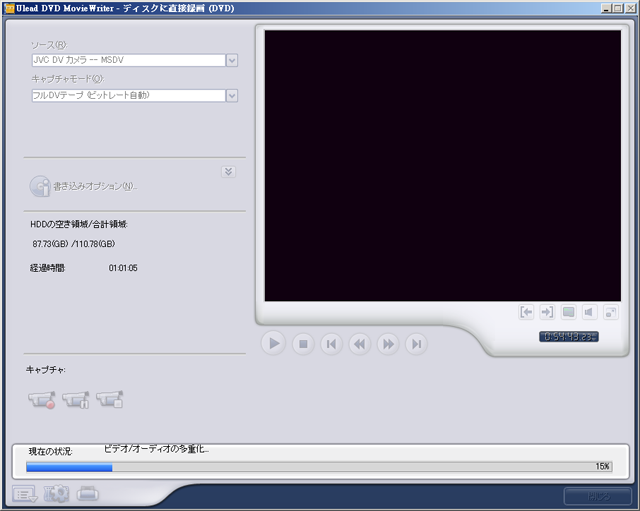
Task: Click the 15% progress bar
Action: pyautogui.click(x=319, y=467)
